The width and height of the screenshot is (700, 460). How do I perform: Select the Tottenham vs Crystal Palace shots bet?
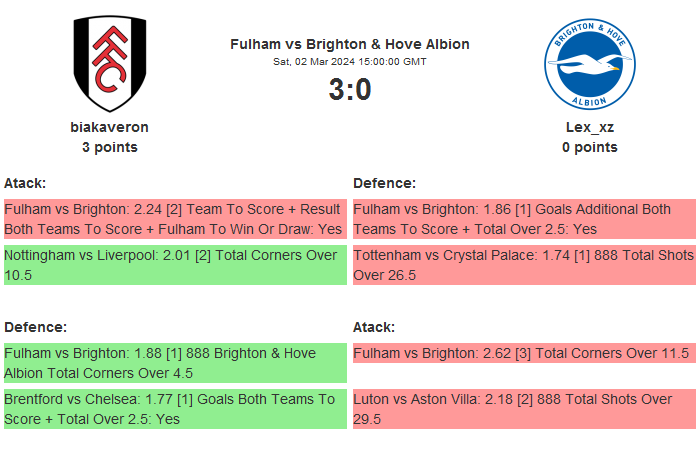click(524, 264)
